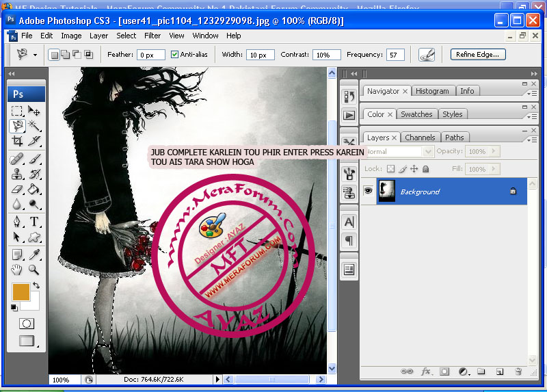Choose Intersect with selection mode
The height and width of the screenshot is (392, 547).
click(x=89, y=55)
